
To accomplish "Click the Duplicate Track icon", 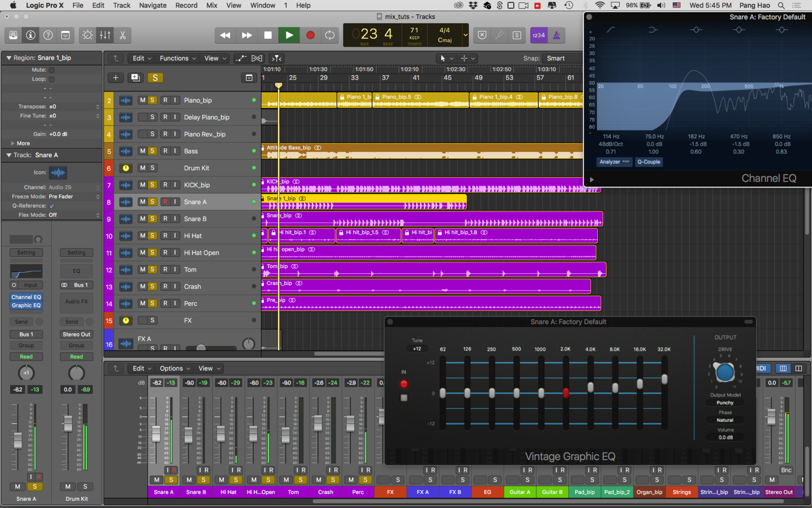I will (136, 78).
